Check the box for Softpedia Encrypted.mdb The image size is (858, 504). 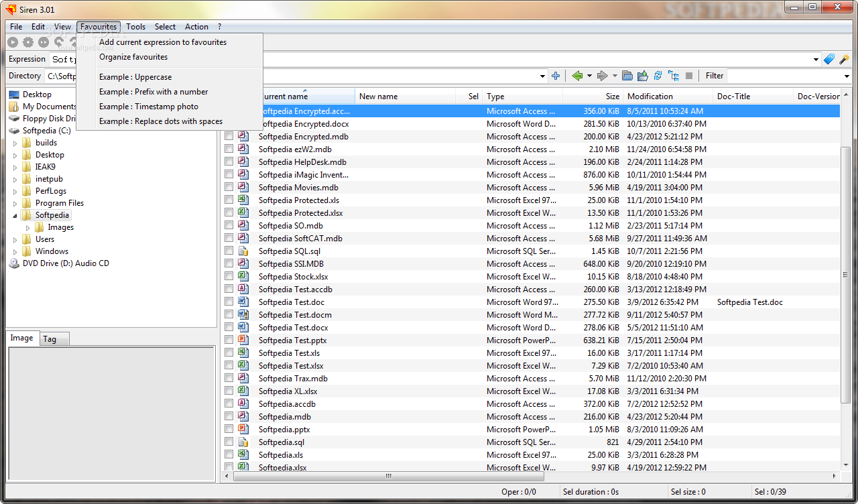click(229, 136)
